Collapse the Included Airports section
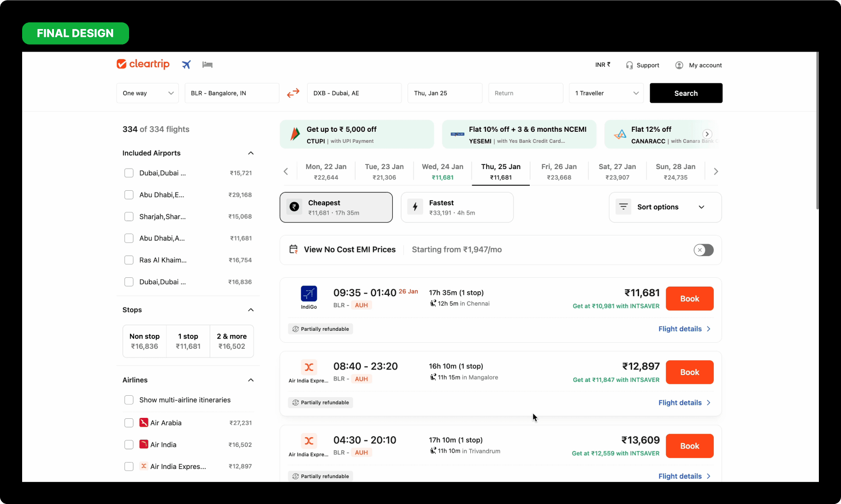 pos(251,153)
